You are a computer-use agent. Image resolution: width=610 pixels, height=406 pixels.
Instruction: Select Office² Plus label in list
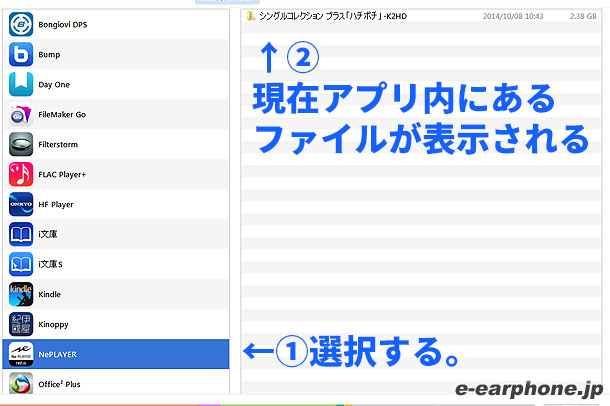(59, 384)
